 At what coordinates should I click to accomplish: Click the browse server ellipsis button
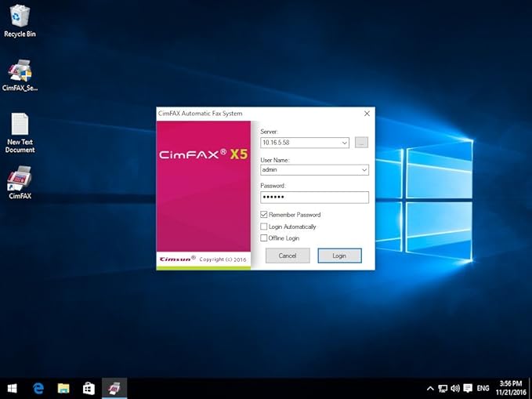pos(361,143)
